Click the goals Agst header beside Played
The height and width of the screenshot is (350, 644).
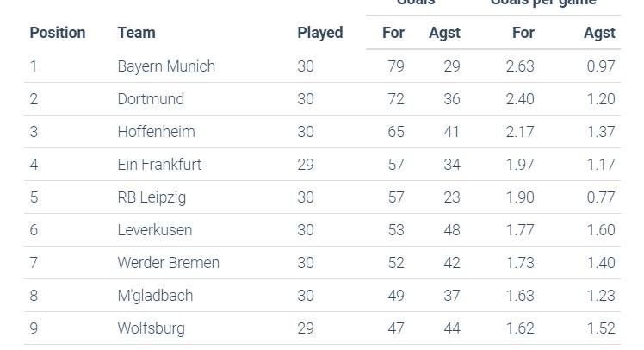tap(444, 33)
